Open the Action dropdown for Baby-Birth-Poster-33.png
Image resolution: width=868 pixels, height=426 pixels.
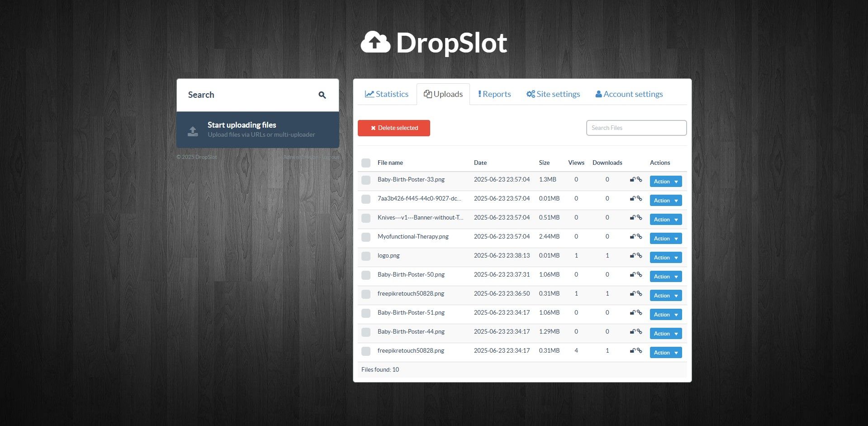click(666, 182)
